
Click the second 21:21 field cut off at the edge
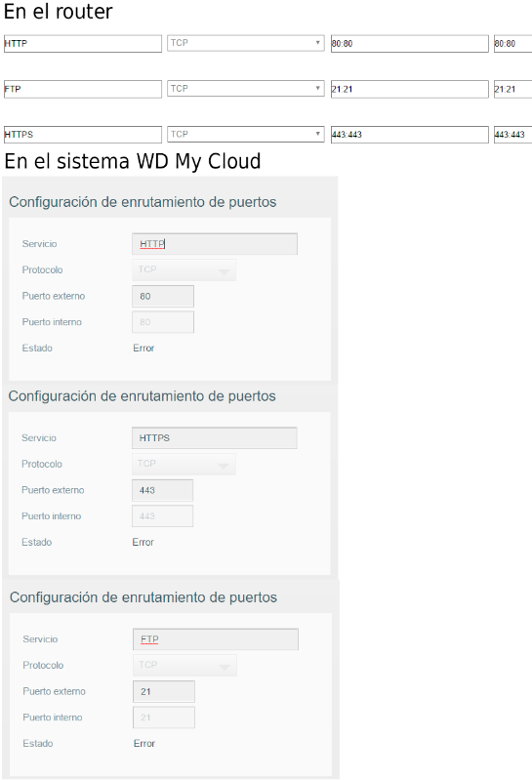pos(513,89)
